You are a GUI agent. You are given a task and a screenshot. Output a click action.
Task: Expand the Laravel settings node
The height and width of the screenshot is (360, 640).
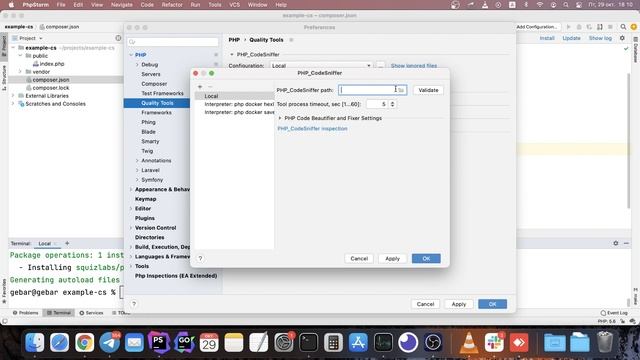tap(137, 170)
